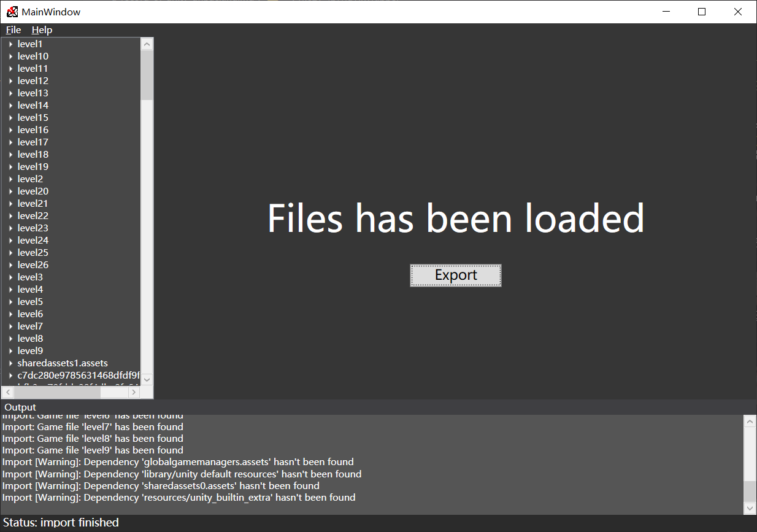757x532 pixels.
Task: Select level2 in the file tree
Action: coord(30,179)
